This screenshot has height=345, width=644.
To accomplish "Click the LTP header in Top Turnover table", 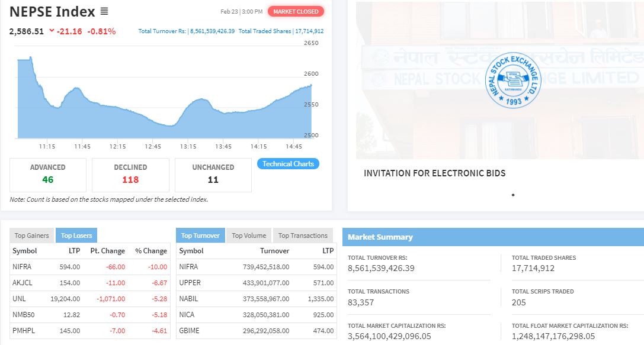I will tap(328, 251).
